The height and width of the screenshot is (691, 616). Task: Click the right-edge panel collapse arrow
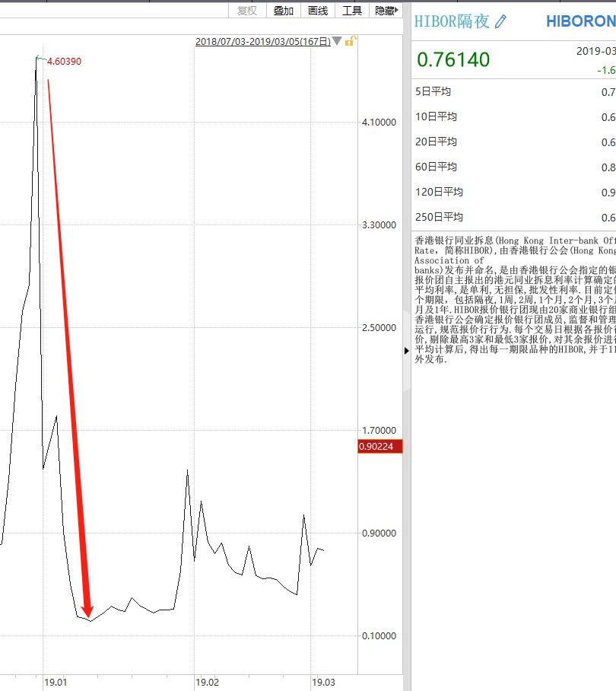click(406, 351)
